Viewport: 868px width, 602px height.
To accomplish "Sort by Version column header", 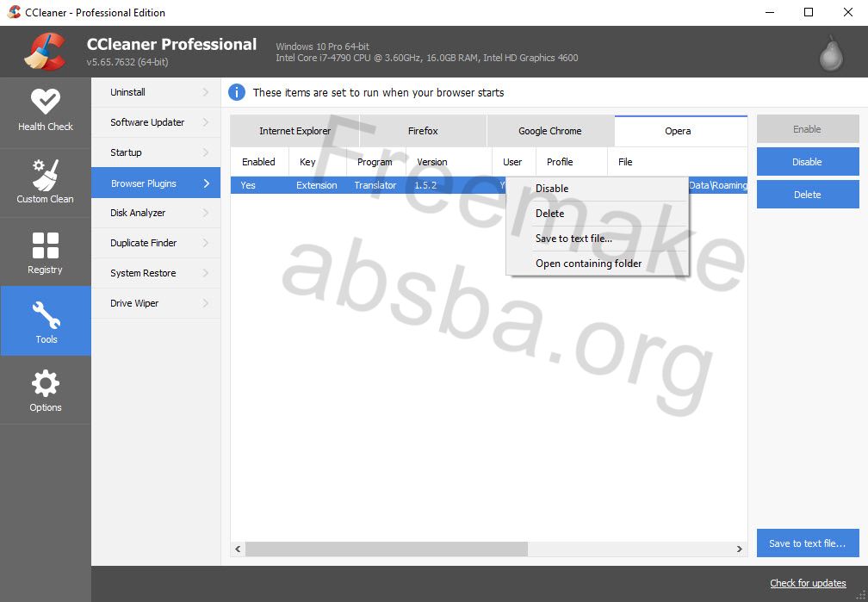I will coord(449,162).
